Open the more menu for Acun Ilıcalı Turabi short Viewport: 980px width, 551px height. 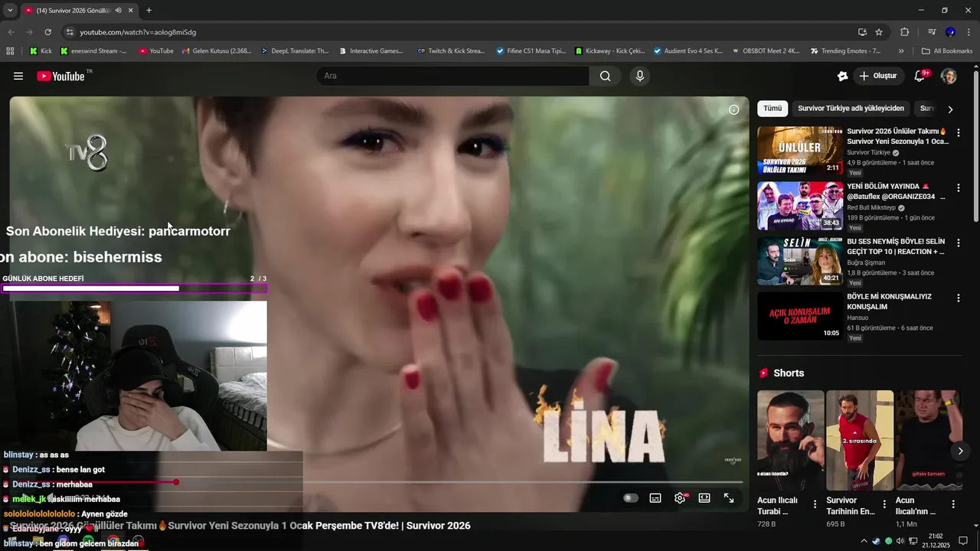pyautogui.click(x=815, y=504)
